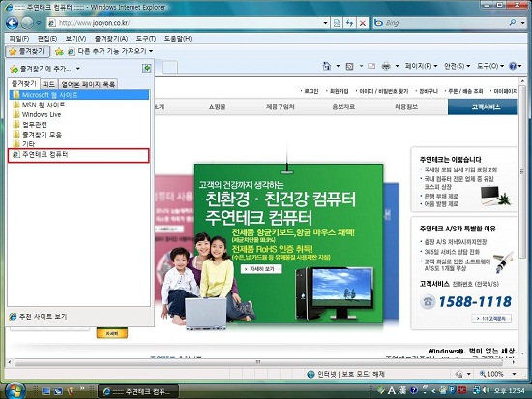
Task: Open the 주연테크 컴퓨터 favorite link
Action: [78, 155]
